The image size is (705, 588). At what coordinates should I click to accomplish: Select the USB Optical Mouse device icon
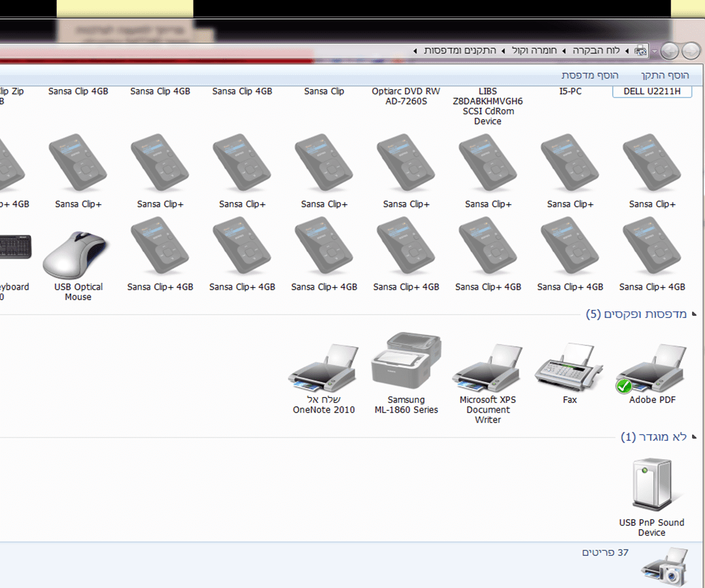pos(75,255)
